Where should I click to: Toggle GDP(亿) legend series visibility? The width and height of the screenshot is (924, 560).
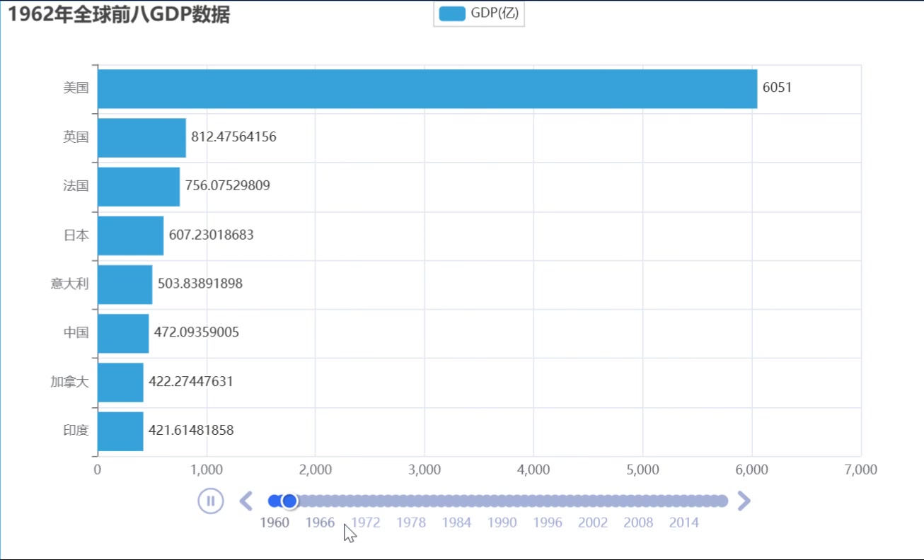click(494, 13)
